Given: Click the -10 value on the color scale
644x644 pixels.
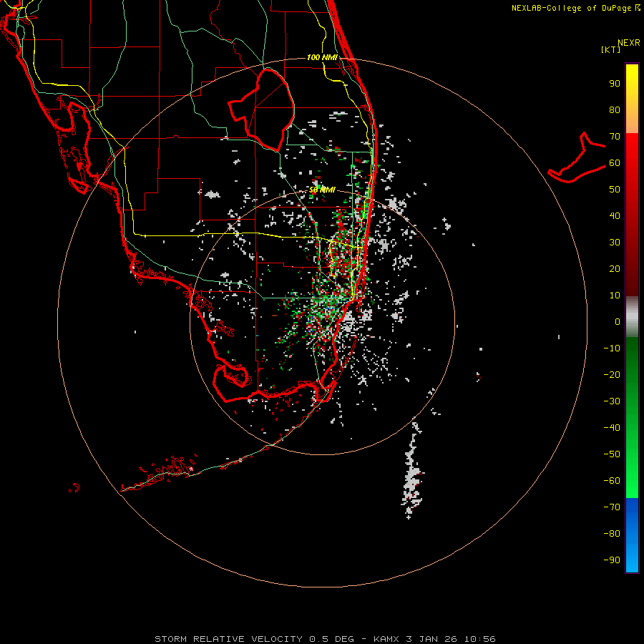Looking at the screenshot, I should click(612, 348).
